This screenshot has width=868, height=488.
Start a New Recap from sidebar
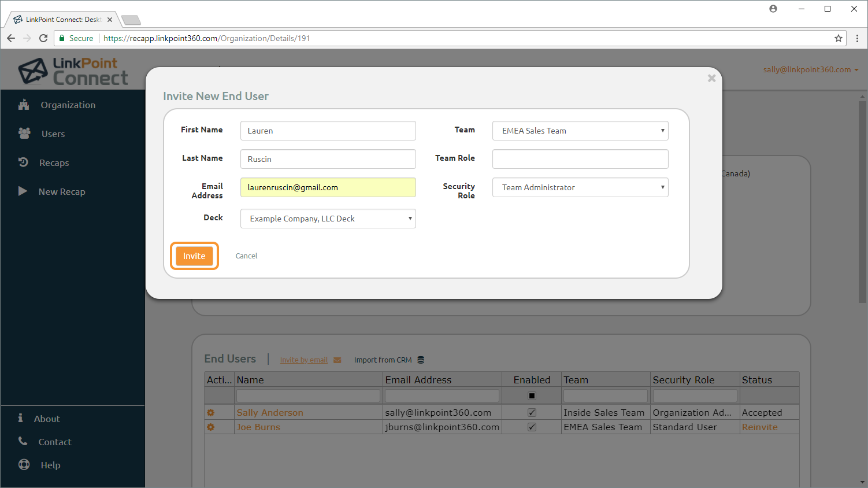[x=62, y=192]
